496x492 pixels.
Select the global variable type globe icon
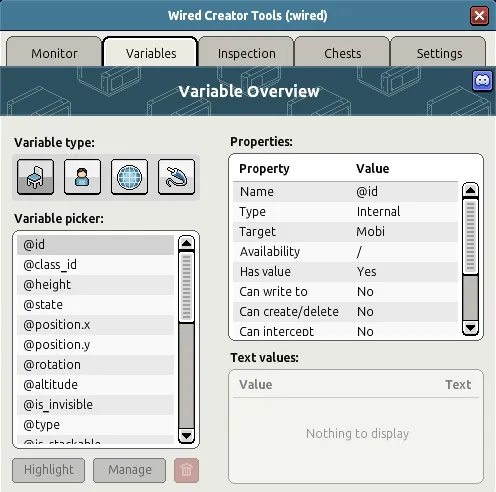(x=129, y=177)
